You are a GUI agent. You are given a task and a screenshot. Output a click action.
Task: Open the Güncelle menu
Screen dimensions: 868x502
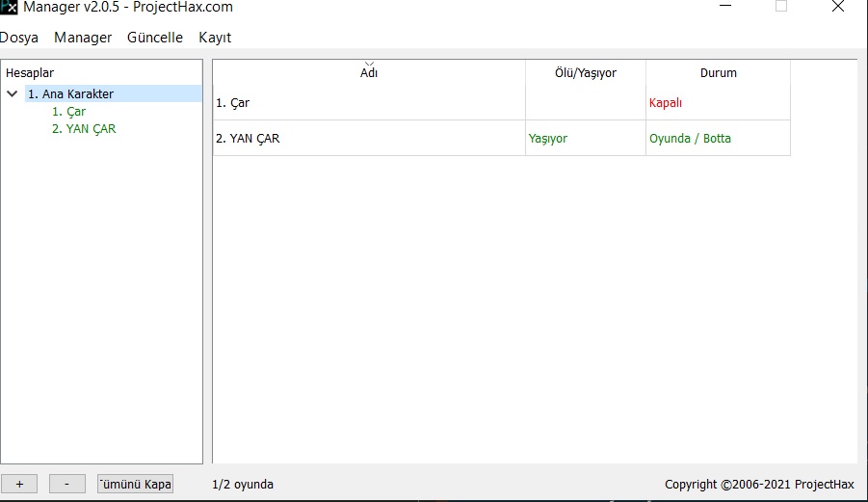154,38
